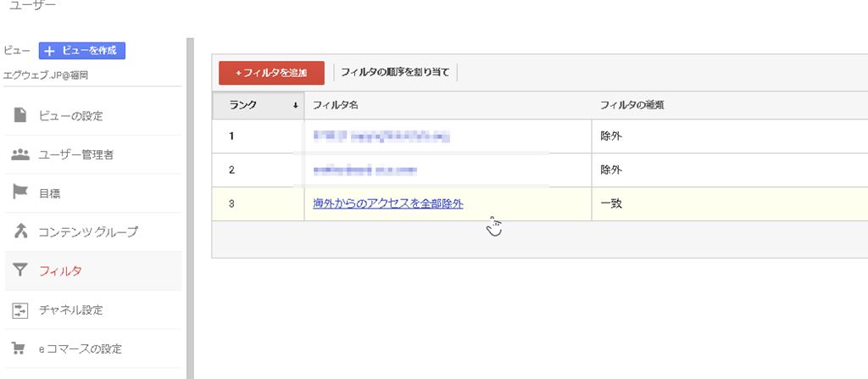Click the フィルタ funnel icon
Screen dimensions: 868x379
[20, 271]
